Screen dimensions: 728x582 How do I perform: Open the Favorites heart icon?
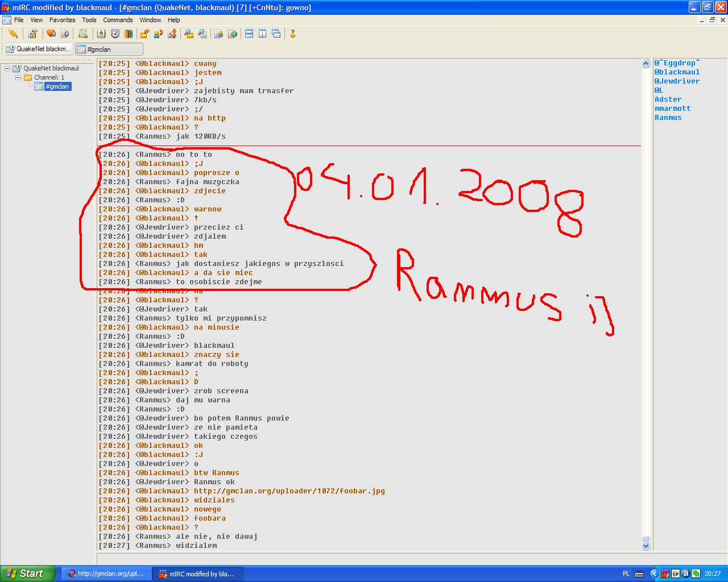(51, 34)
